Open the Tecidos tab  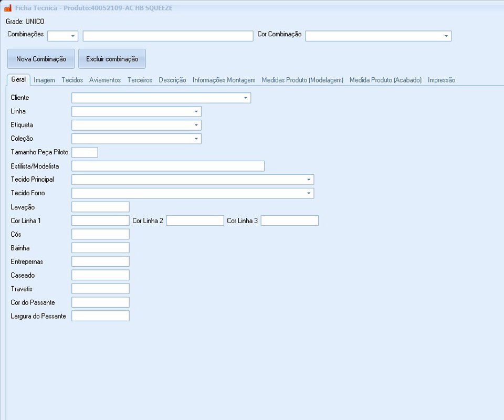pos(72,80)
